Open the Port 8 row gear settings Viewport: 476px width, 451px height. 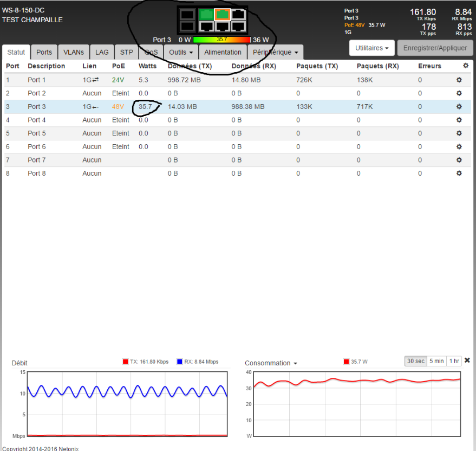coord(459,173)
